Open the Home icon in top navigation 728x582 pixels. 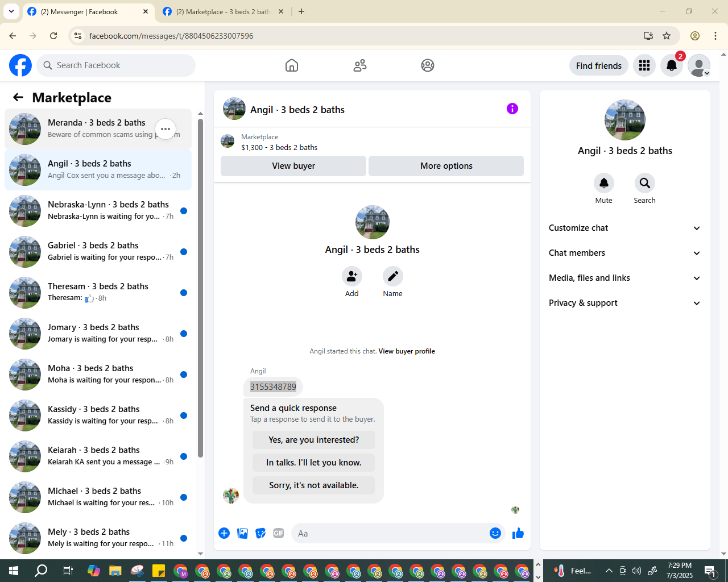coord(292,65)
